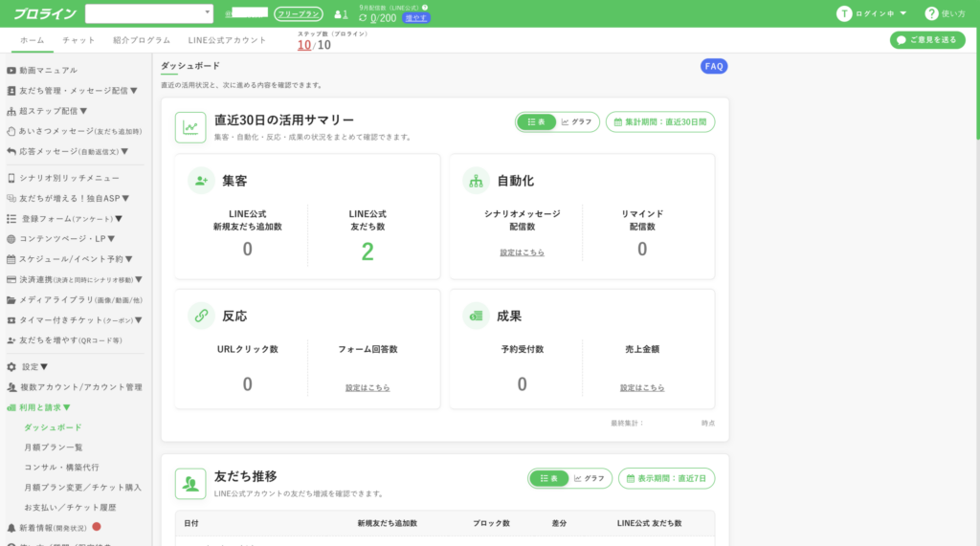Click 設定はこちら under フォーム回答数

coord(367,388)
